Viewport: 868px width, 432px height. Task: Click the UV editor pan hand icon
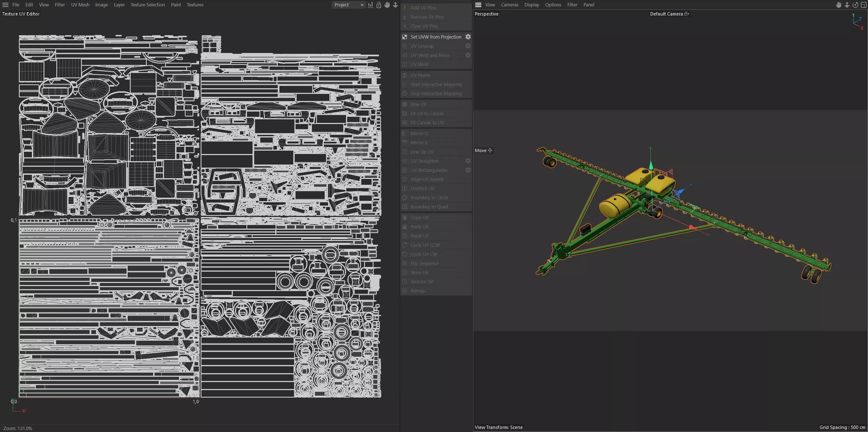point(387,5)
